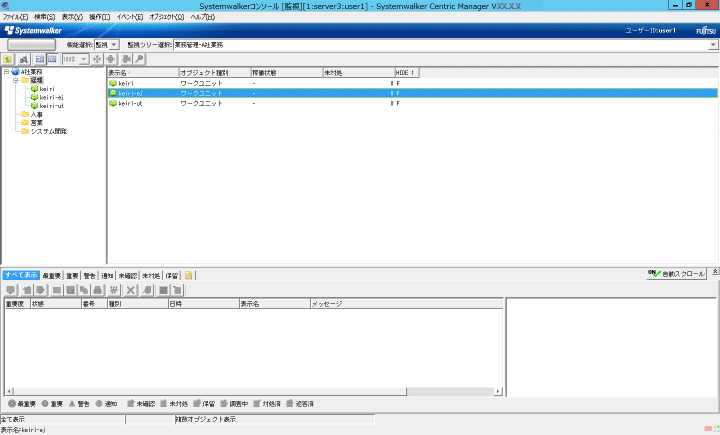Open the イベント(E) menu

coord(129,17)
